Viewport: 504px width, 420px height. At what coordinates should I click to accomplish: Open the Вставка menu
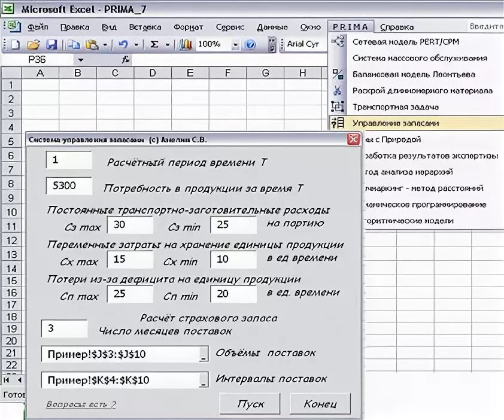pos(145,28)
